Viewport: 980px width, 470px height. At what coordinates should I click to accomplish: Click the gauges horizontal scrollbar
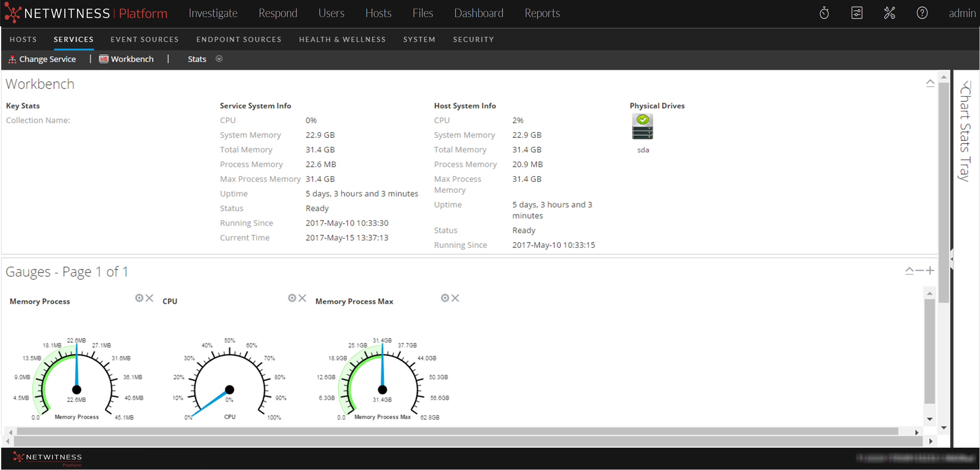pyautogui.click(x=456, y=431)
